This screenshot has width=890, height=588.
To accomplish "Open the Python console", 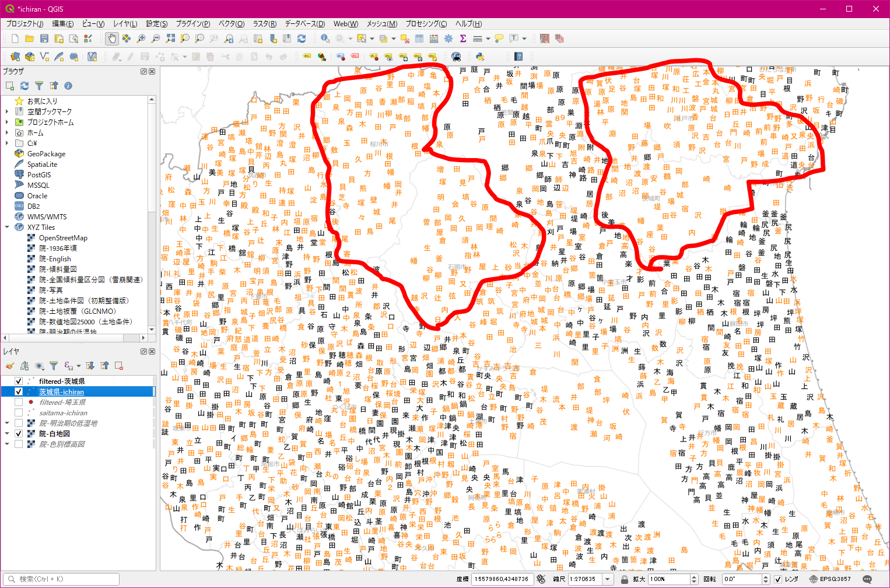I will [480, 57].
